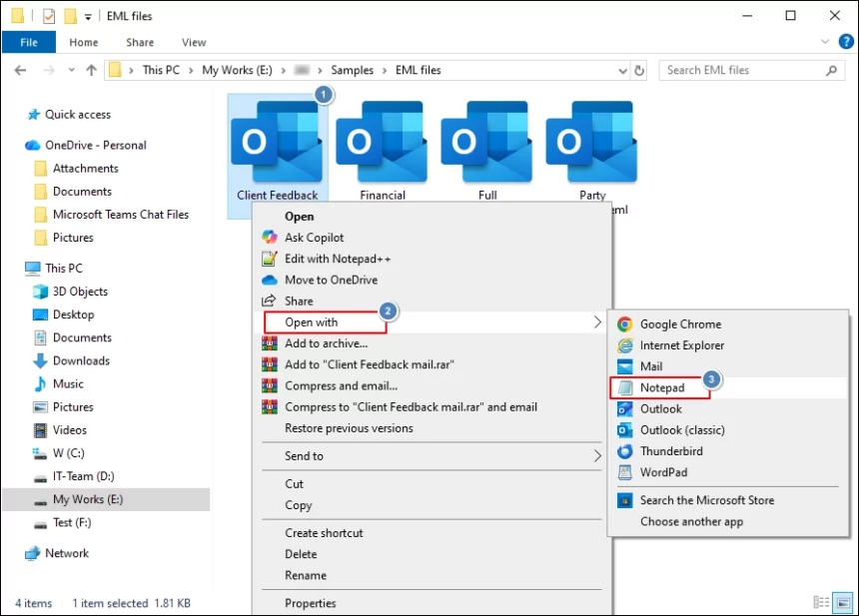Click Samples in the address breadcrumb
The height and width of the screenshot is (616, 859).
tap(352, 70)
